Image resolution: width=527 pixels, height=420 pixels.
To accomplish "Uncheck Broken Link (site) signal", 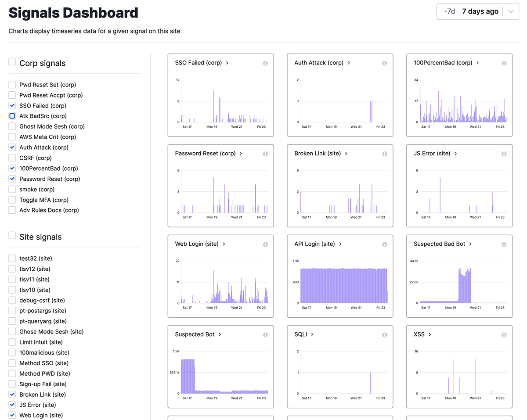I will pyautogui.click(x=12, y=394).
